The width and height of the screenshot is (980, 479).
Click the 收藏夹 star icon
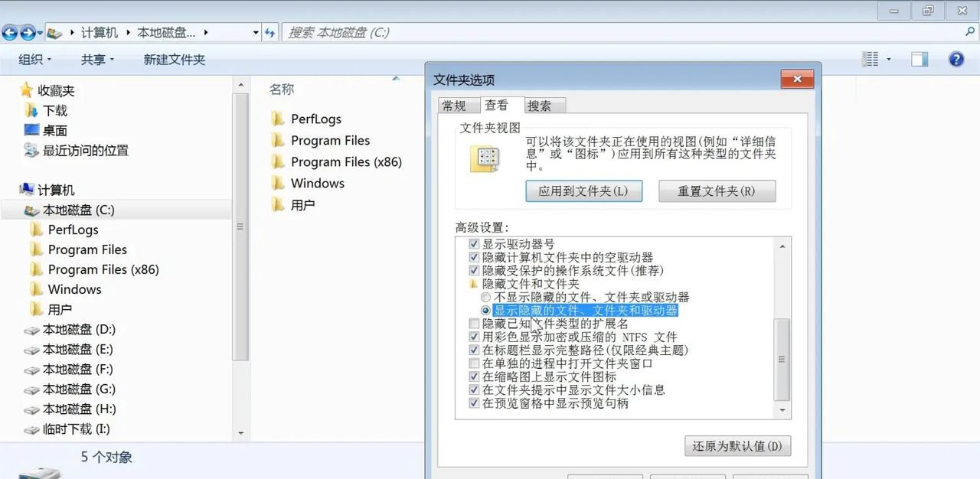point(27,90)
